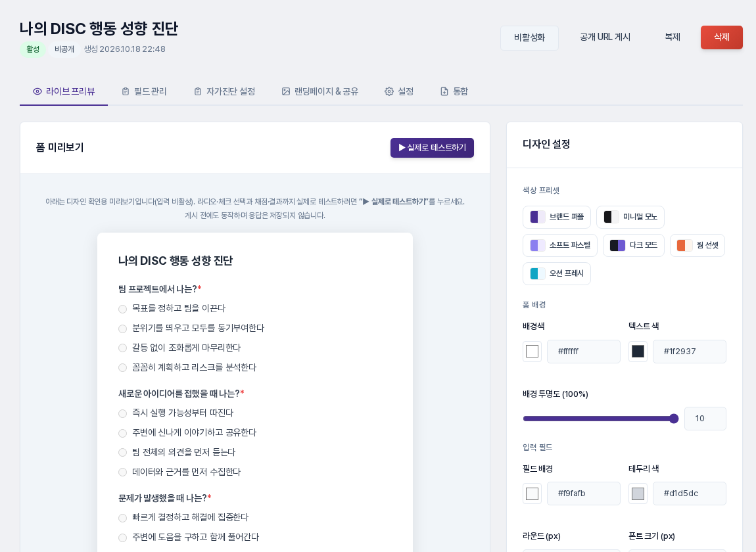Open the 테두리 색 color swatch
This screenshot has height=552, width=756.
[x=638, y=494]
